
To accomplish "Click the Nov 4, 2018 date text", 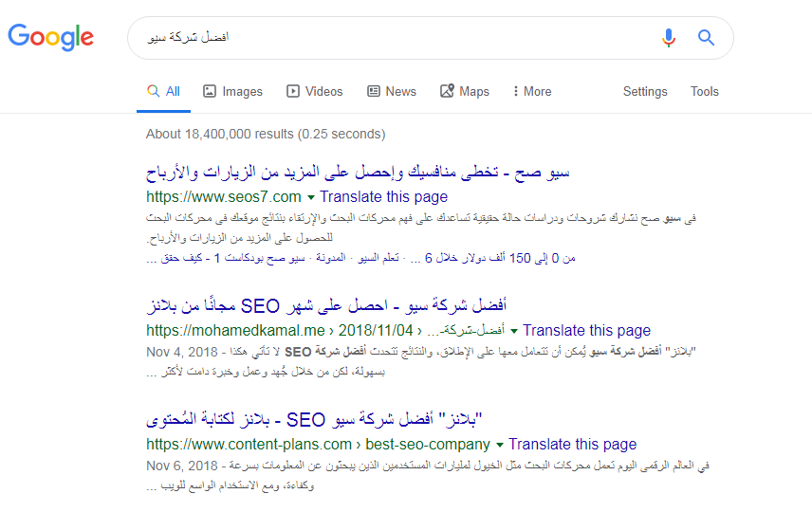I will (x=182, y=352).
